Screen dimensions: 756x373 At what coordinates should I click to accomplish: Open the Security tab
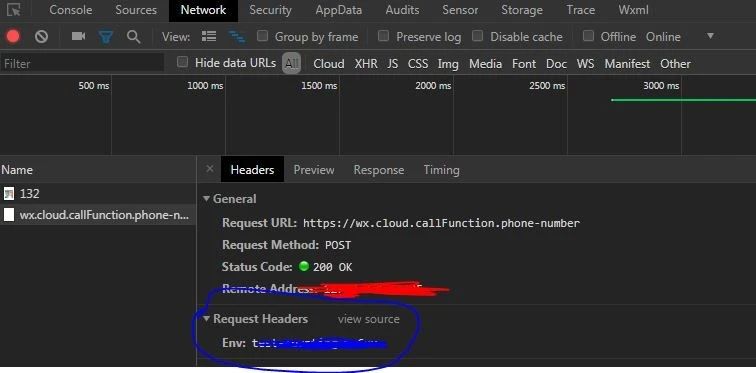[270, 10]
